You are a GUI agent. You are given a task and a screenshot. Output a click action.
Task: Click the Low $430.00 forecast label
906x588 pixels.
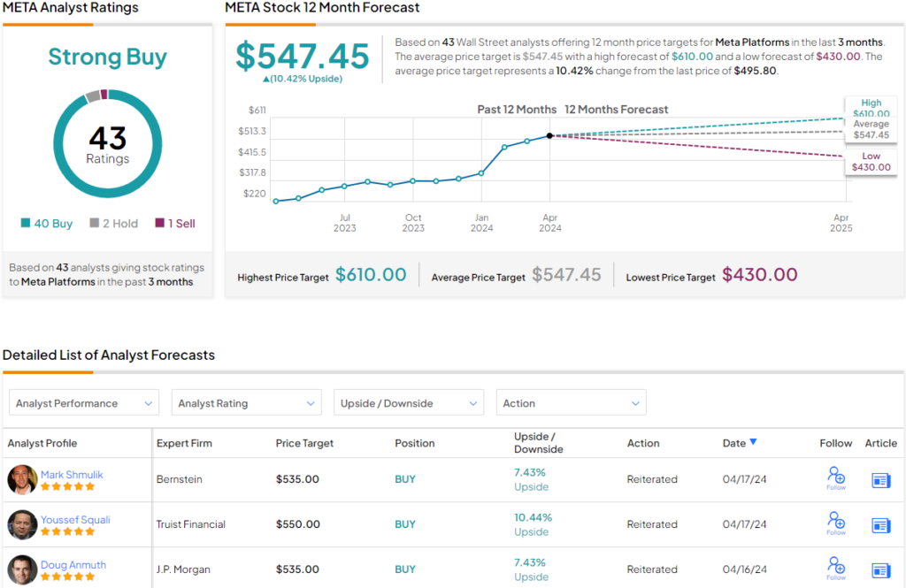871,162
